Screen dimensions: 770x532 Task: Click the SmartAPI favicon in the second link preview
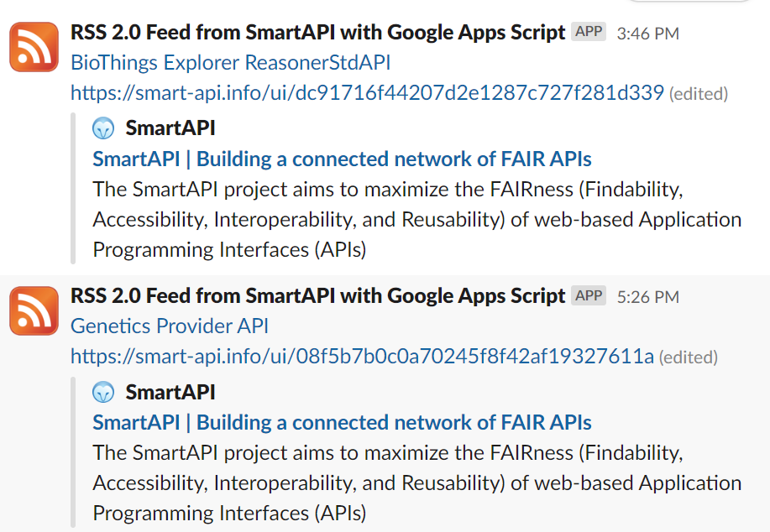tap(104, 392)
